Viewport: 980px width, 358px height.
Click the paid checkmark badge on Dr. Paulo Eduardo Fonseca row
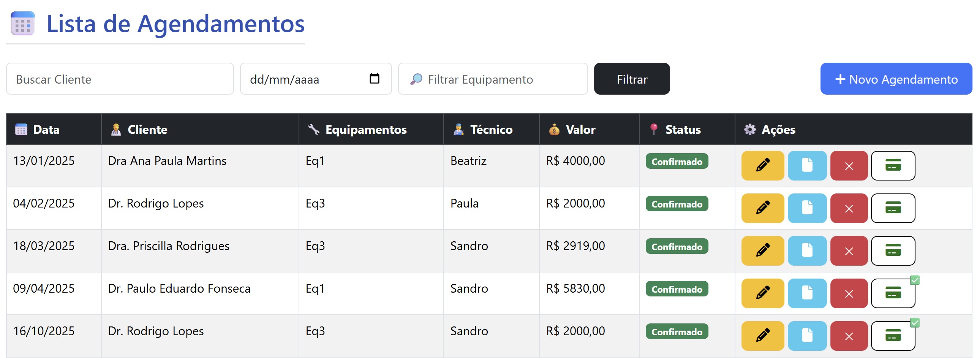point(915,280)
